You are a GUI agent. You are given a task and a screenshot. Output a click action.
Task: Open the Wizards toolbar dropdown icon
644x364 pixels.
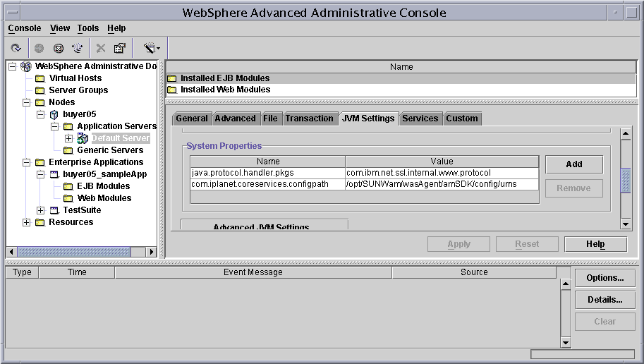[x=152, y=48]
